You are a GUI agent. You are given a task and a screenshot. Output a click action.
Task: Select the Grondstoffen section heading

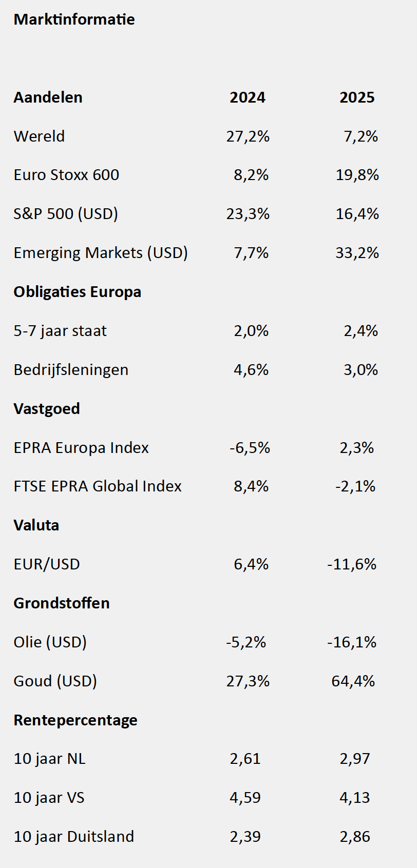pyautogui.click(x=62, y=603)
